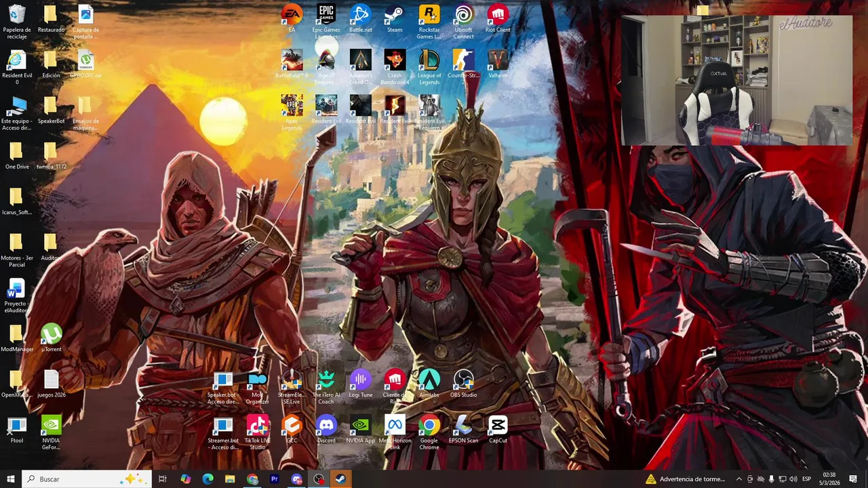The width and height of the screenshot is (868, 488).
Task: Select Speaker.bot Acceso directo shortcut
Action: pyautogui.click(x=222, y=386)
